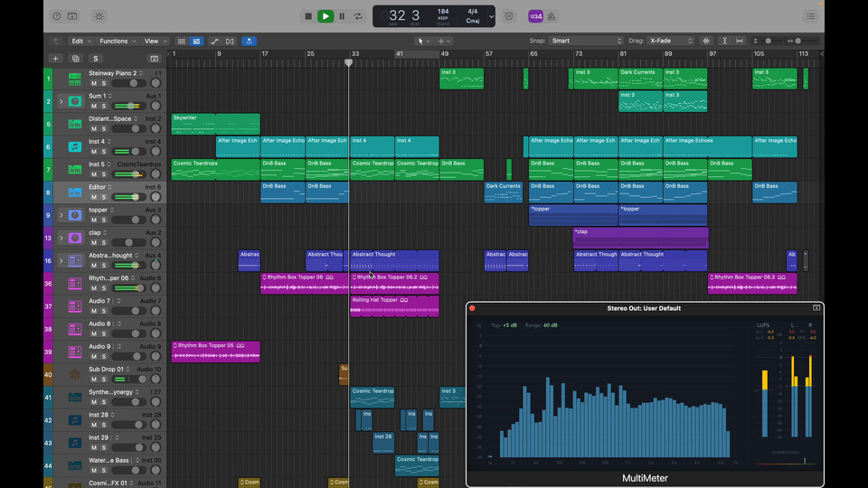Viewport: 868px width, 488px height.
Task: Open the Snap dropdown set to Smart
Action: tap(587, 41)
